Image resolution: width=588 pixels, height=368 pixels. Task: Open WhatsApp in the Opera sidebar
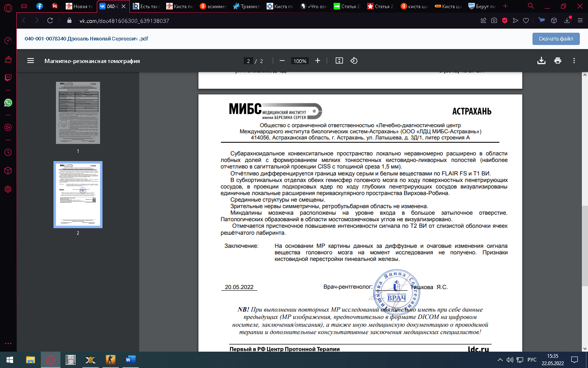[8, 103]
